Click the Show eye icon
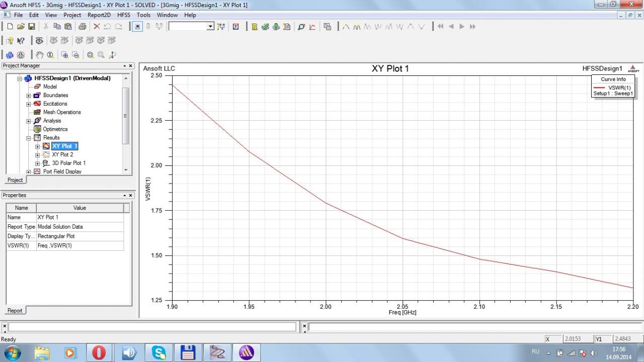 [x=39, y=41]
